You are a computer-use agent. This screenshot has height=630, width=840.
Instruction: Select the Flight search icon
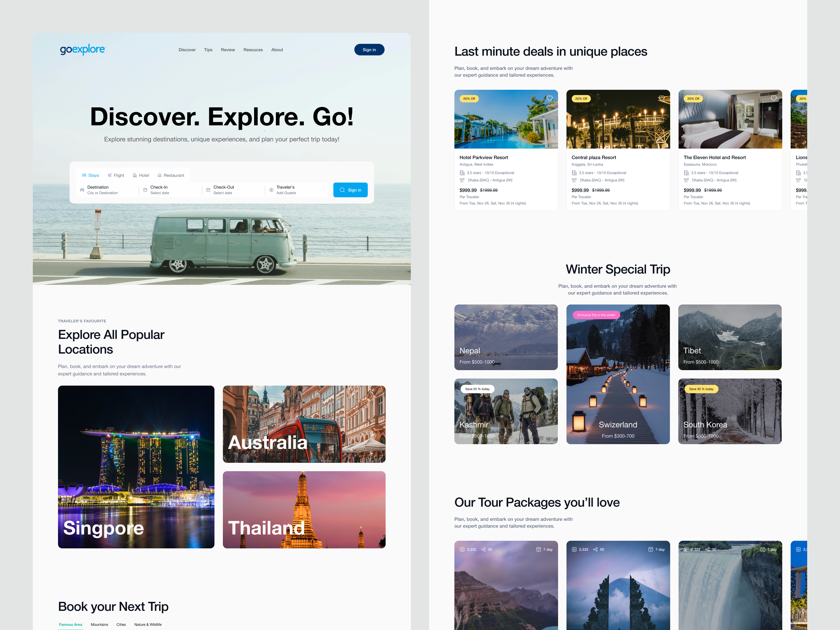[110, 175]
